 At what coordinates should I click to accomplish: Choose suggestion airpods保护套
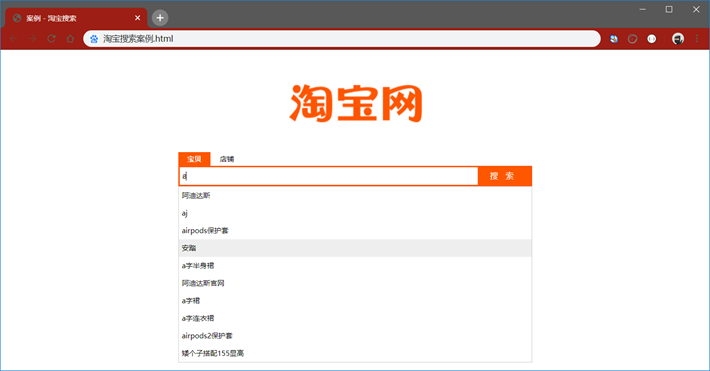(355, 231)
